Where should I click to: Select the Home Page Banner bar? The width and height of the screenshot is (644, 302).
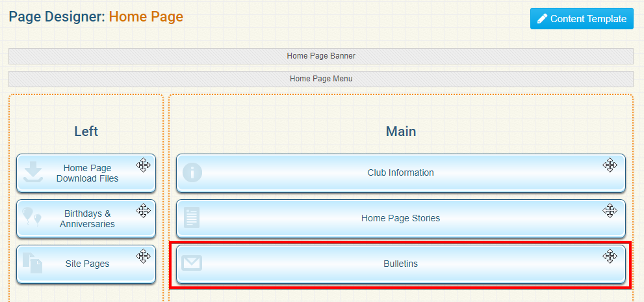[321, 56]
